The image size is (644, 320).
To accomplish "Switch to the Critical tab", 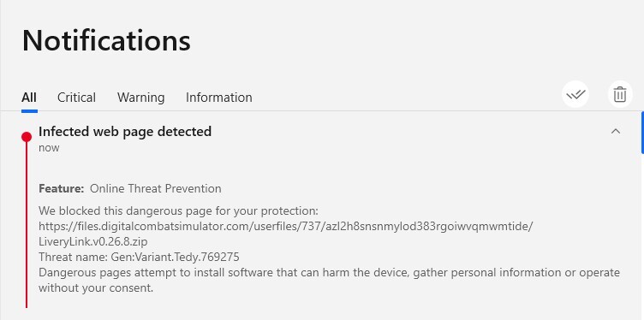I will click(x=76, y=98).
